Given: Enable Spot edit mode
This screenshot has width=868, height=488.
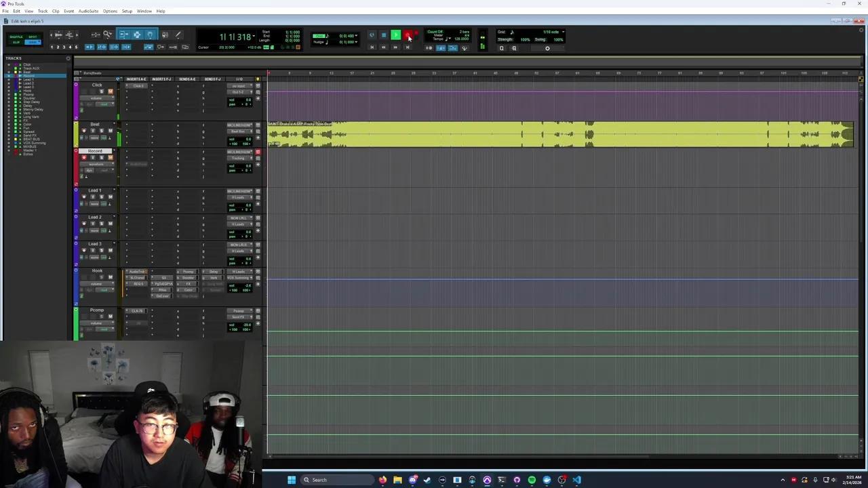Looking at the screenshot, I should (33, 37).
